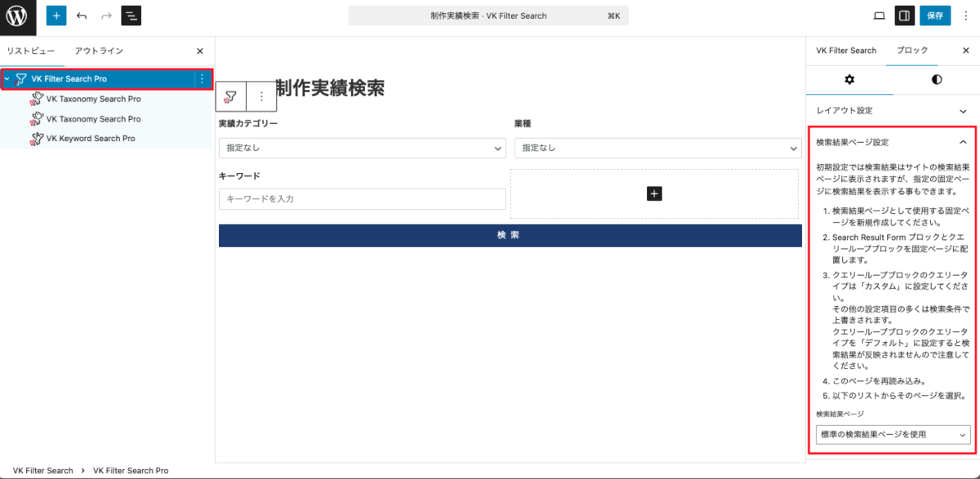Open the block inserter plus button
The width and height of the screenshot is (980, 479).
(x=56, y=16)
